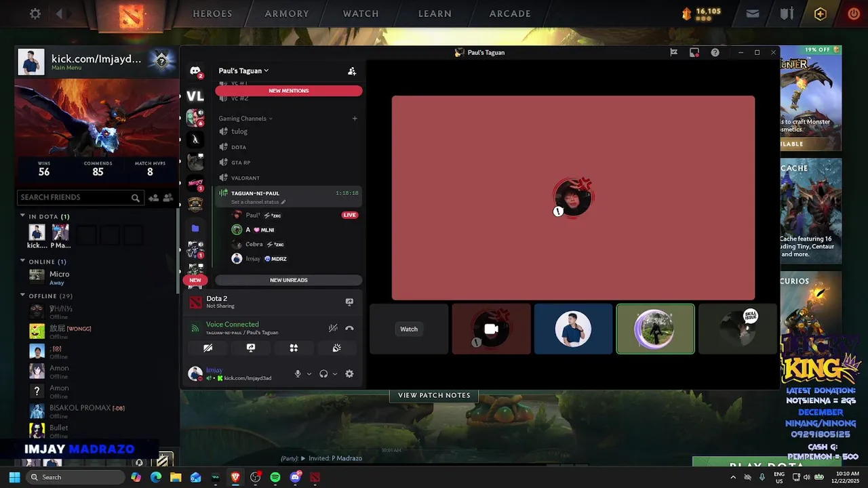Disconnect from voice with hang-up icon
The image size is (868, 488).
click(349, 328)
